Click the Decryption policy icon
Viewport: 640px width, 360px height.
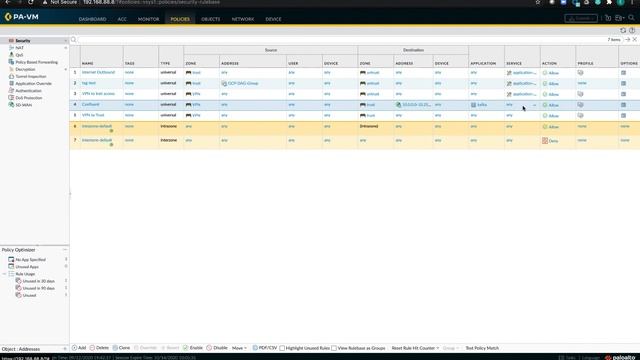[11, 69]
